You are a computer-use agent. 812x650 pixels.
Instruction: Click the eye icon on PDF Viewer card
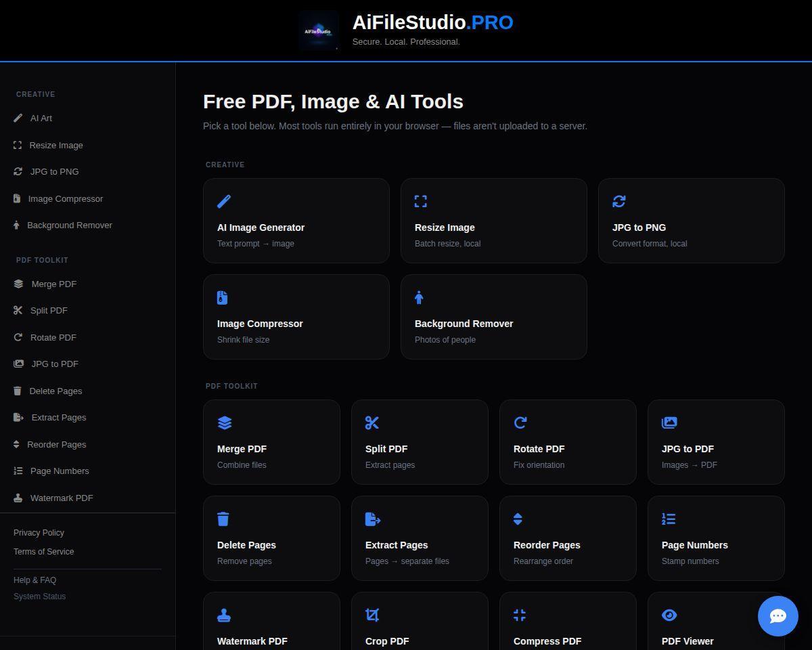670,615
